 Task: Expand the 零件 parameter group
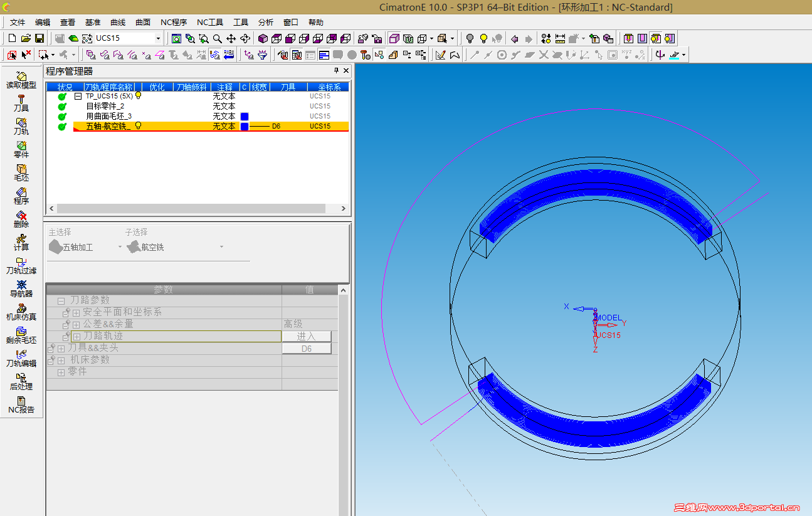point(61,372)
